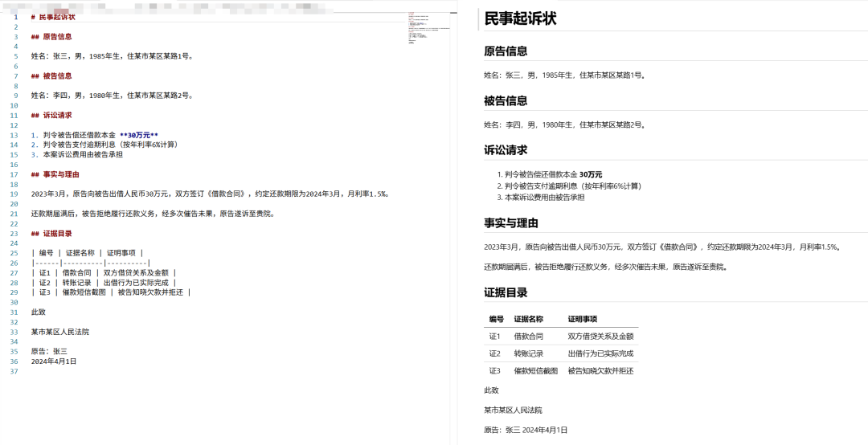Click the '证2' cell in the preview table
This screenshot has width=868, height=445.
click(495, 353)
